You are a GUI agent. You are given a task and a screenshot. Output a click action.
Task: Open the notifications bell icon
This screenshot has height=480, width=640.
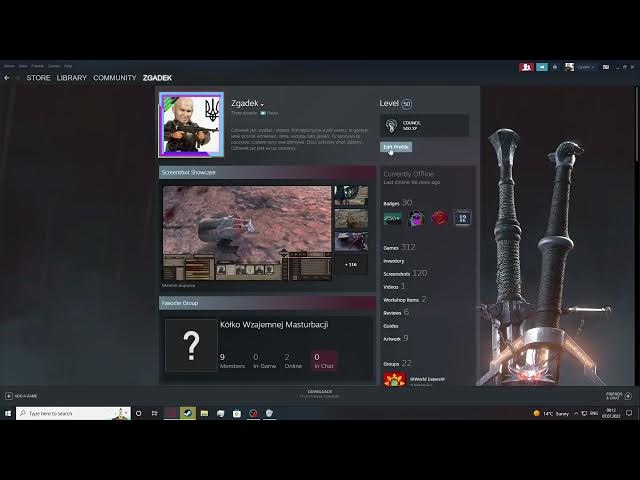pyautogui.click(x=555, y=67)
